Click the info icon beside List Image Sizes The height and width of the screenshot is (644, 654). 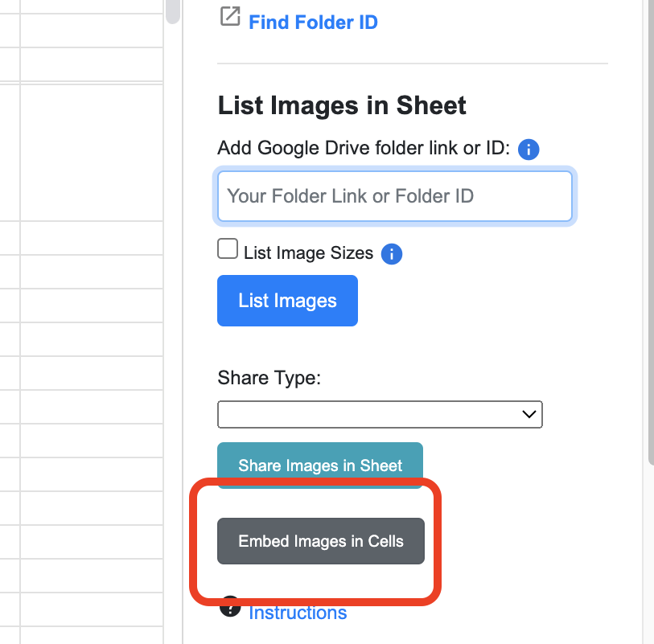pos(392,254)
